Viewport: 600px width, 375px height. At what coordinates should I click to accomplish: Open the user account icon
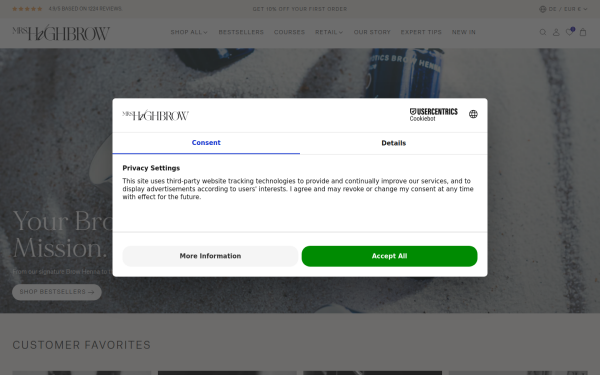[556, 33]
